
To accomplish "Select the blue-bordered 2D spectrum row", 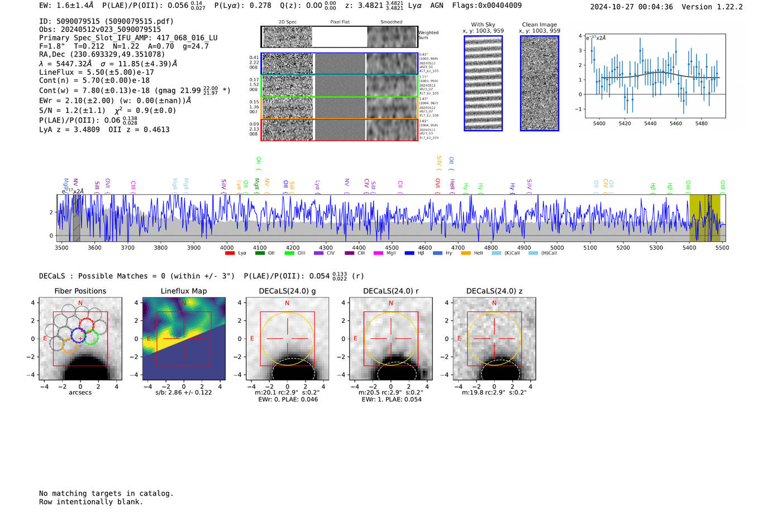I will click(339, 64).
